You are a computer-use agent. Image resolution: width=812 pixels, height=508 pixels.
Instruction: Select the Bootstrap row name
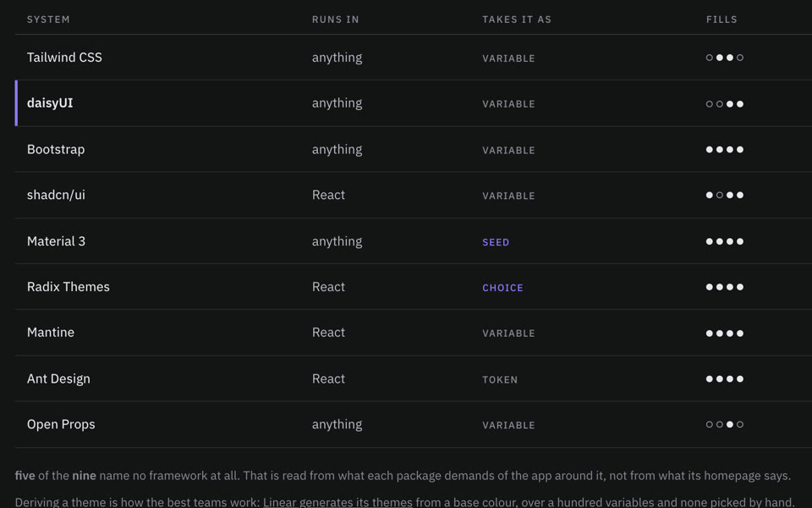click(x=56, y=149)
